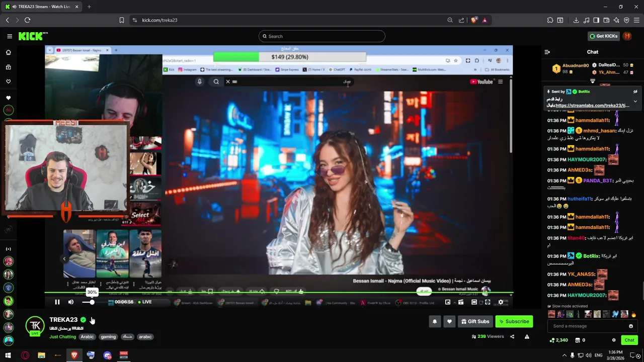
Task: Open chat settings gear
Action: pos(614,340)
